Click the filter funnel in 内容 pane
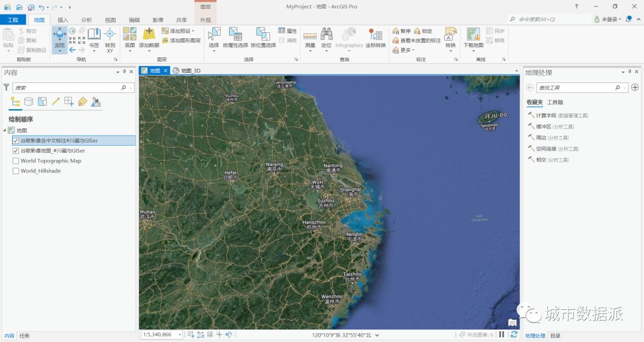 [6, 87]
